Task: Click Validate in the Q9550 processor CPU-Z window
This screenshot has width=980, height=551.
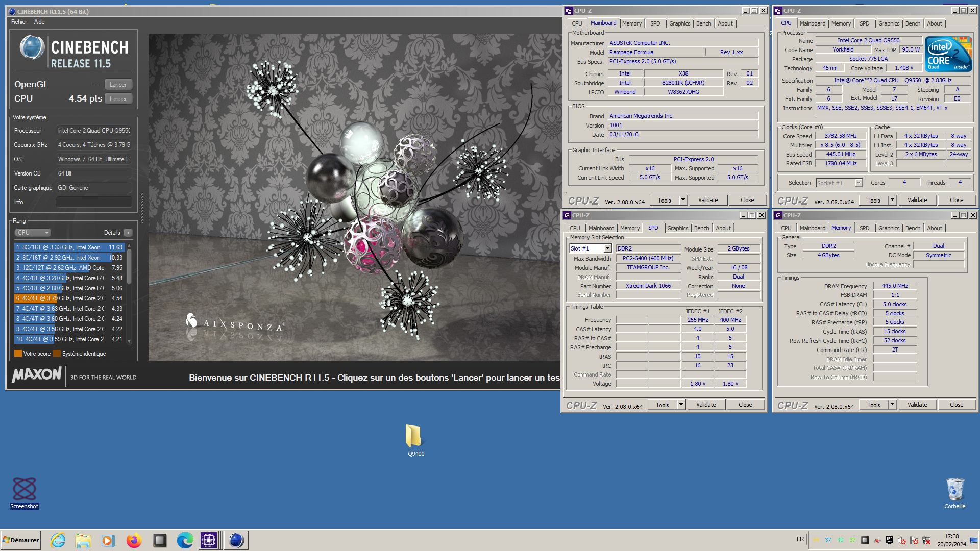Action: point(917,200)
